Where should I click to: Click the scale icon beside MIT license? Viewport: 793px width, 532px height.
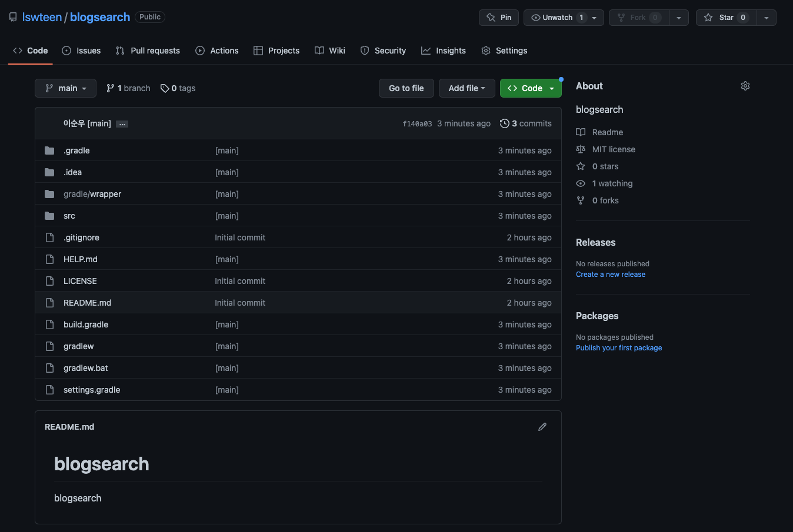click(581, 149)
